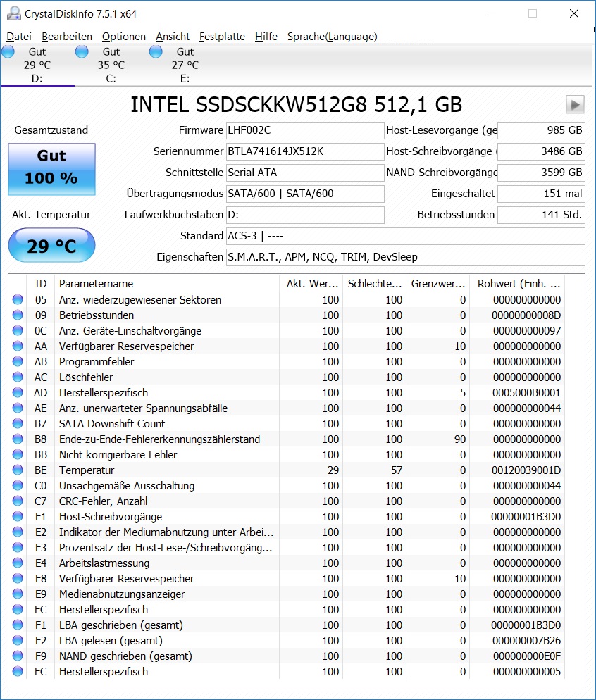The width and height of the screenshot is (596, 700).
Task: Click status icon of row AA Verfügbarer Reservespeicher
Action: point(18,346)
